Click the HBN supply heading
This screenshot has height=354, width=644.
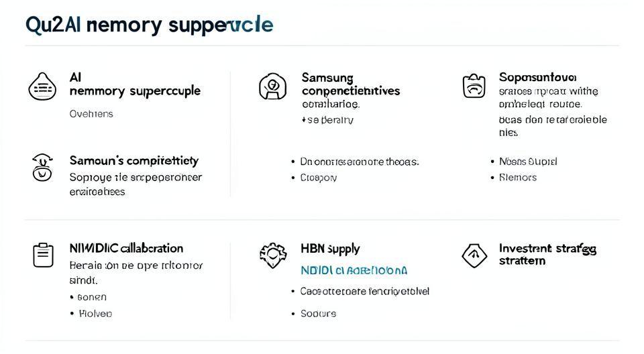click(330, 249)
